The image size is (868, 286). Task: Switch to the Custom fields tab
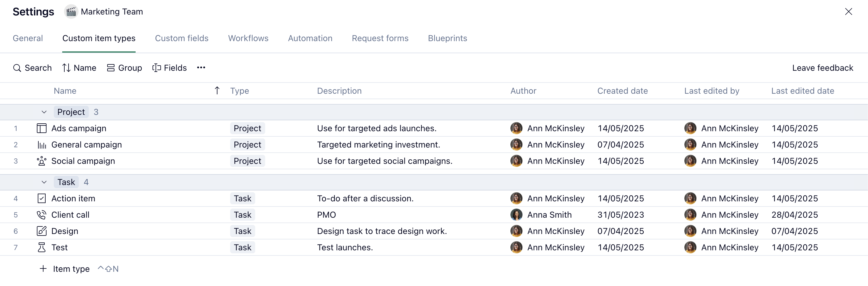(x=182, y=38)
